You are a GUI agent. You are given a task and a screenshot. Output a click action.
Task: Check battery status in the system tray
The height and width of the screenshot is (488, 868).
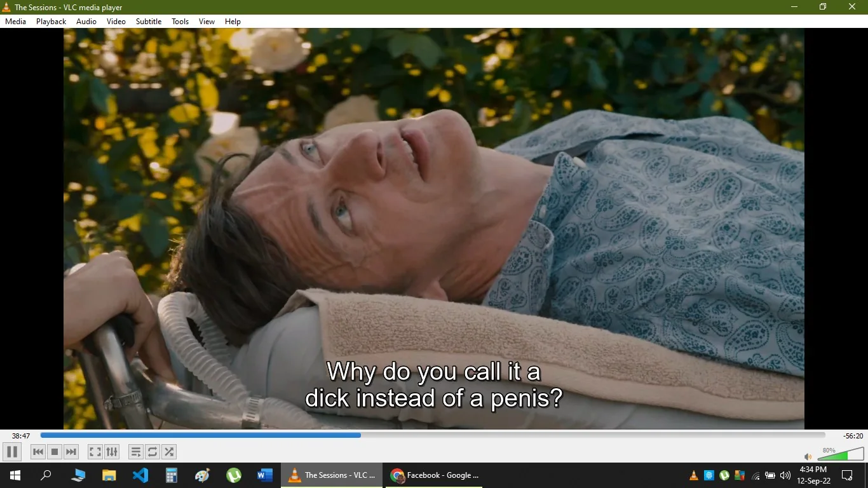point(770,475)
